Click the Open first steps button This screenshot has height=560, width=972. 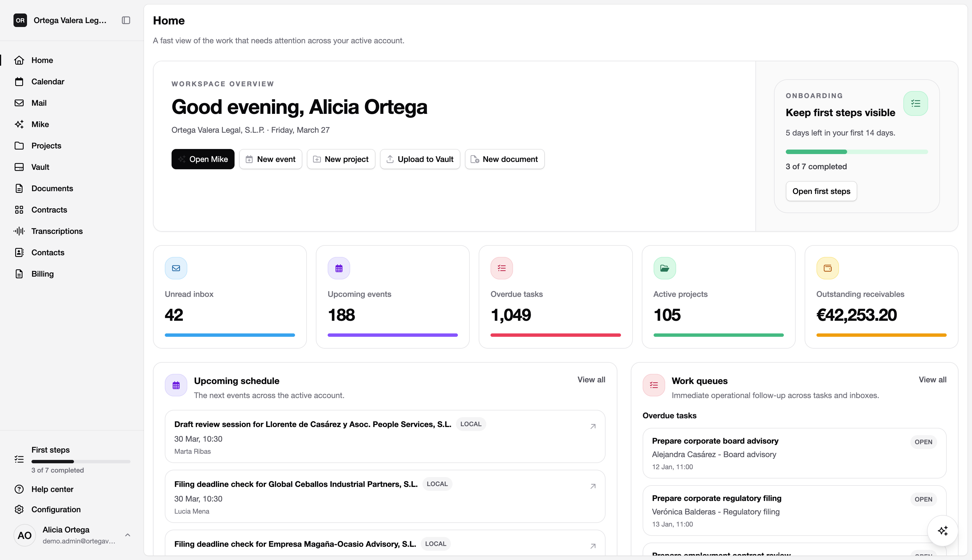tap(821, 191)
